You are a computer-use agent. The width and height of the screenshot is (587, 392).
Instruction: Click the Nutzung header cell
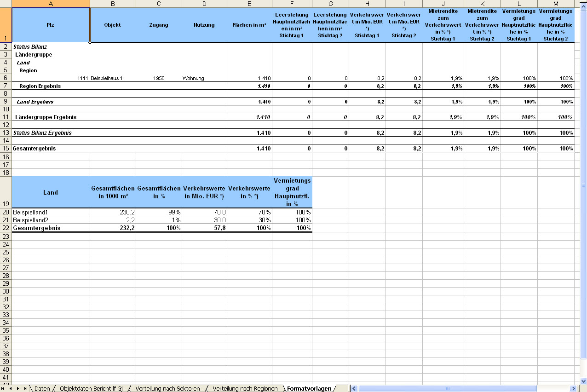pos(204,25)
